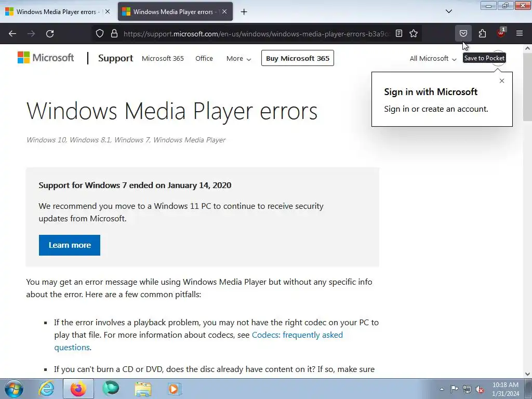Screen dimensions: 532x399
Task: Click the scrollbar up arrow
Action: click(528, 48)
